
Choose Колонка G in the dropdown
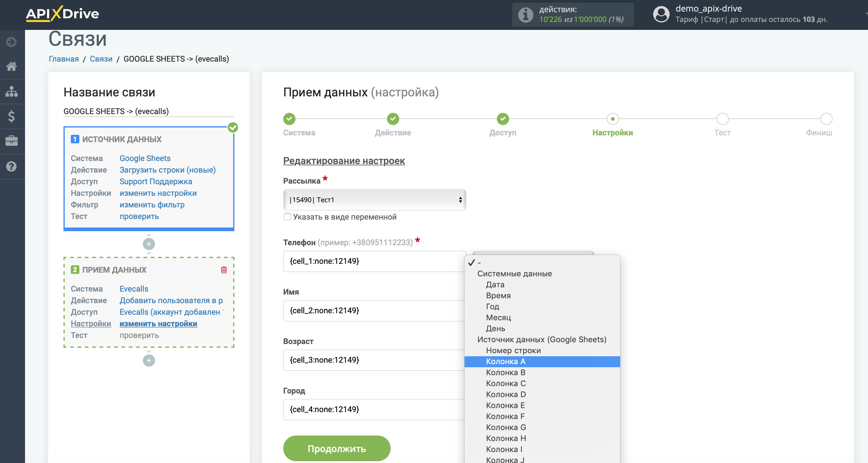pos(542,427)
